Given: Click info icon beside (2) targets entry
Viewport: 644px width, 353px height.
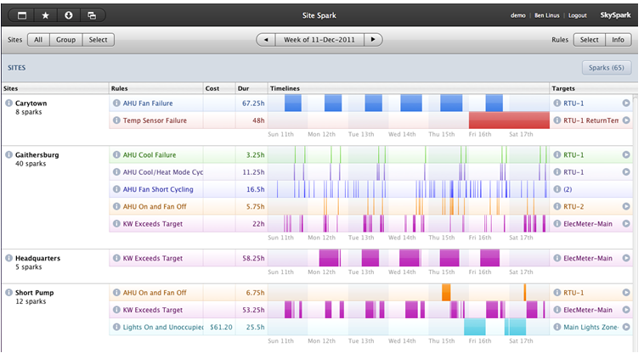Looking at the screenshot, I should [x=557, y=189].
